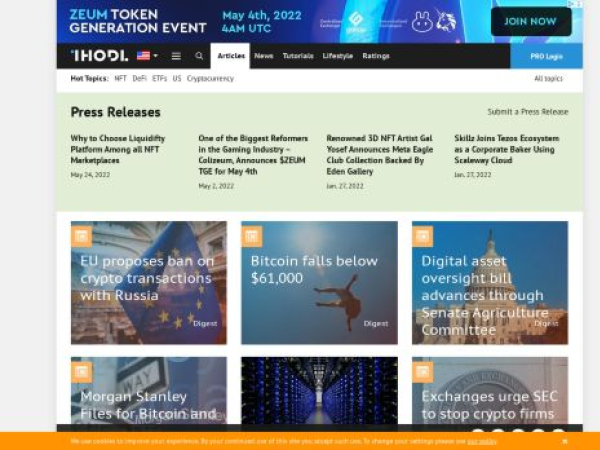
Task: Go to the Lifestyle tab
Action: (x=338, y=56)
